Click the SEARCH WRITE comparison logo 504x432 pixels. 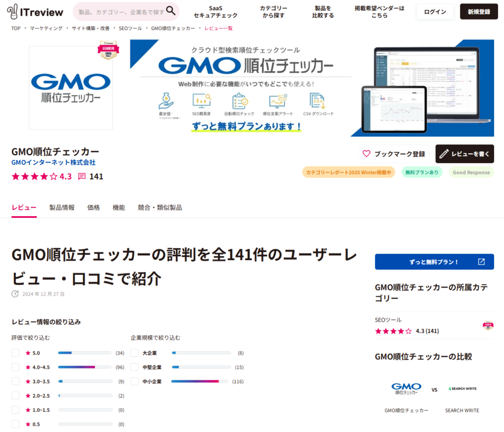coord(462,389)
